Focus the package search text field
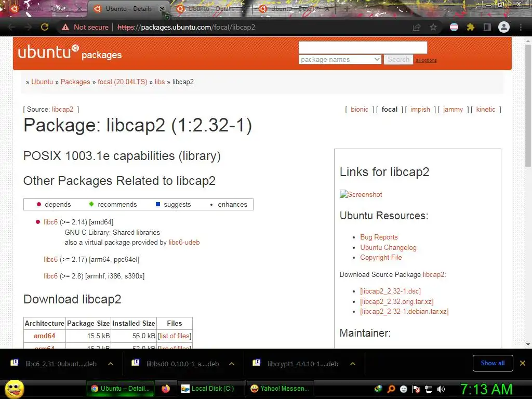The image size is (532, 399). (x=363, y=47)
